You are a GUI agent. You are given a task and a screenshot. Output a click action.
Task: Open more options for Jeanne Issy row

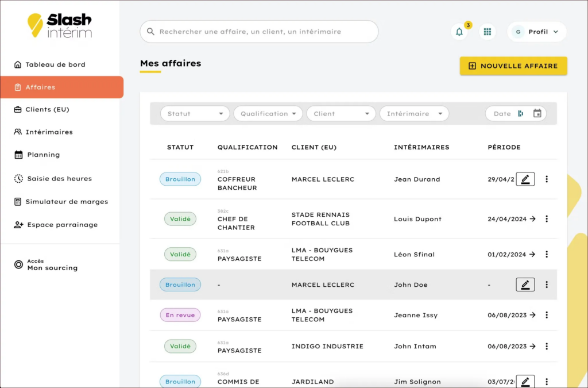(x=547, y=315)
